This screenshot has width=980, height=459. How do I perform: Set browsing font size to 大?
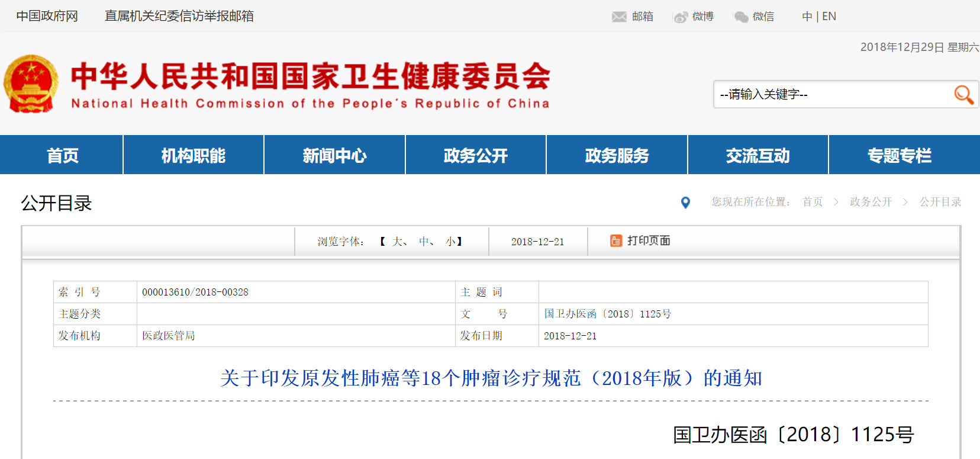coord(397,242)
